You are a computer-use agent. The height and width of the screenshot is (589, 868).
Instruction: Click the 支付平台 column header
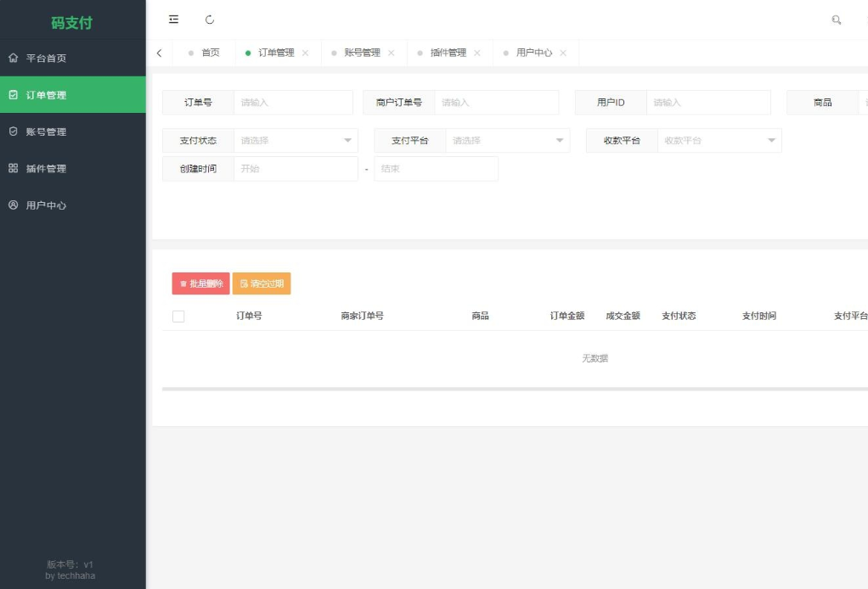coord(851,316)
